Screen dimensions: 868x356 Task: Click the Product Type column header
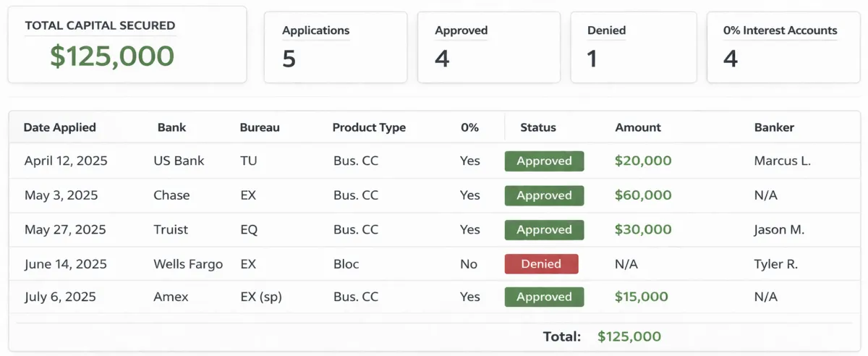point(369,127)
